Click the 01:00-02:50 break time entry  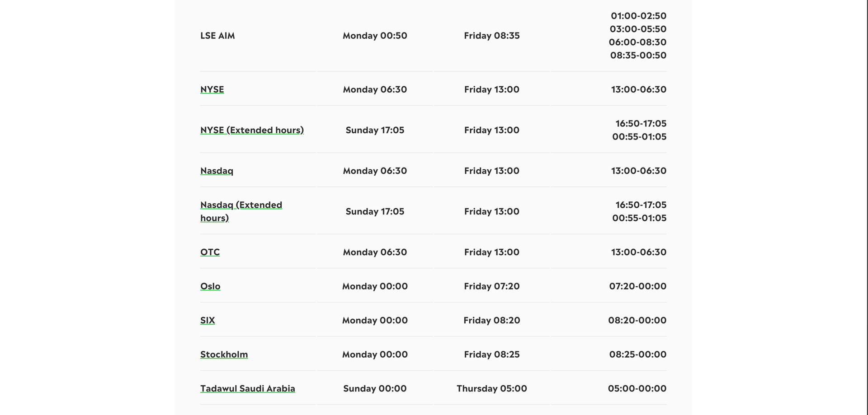point(638,16)
